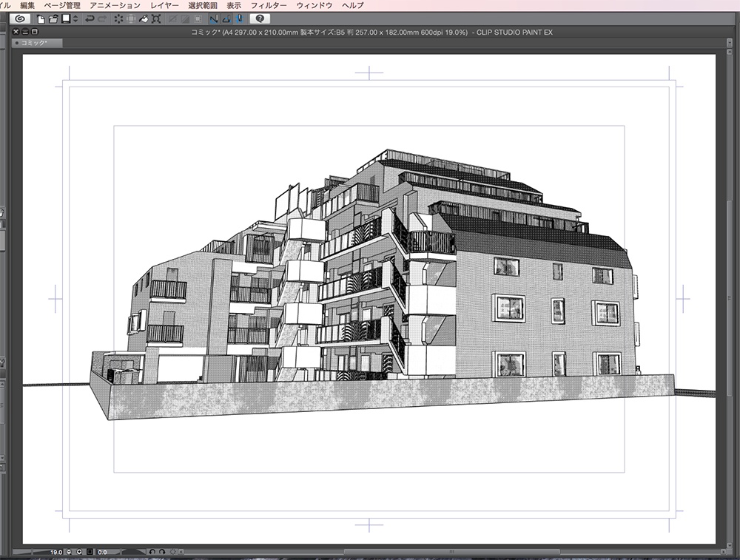Click the rotation value field showing 0.0
The height and width of the screenshot is (560, 740).
(102, 551)
